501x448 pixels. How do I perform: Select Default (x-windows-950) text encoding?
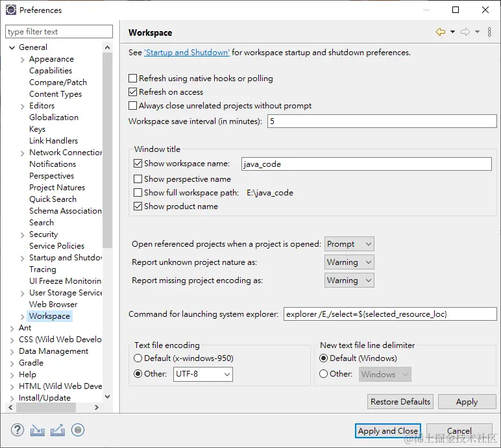tap(138, 358)
